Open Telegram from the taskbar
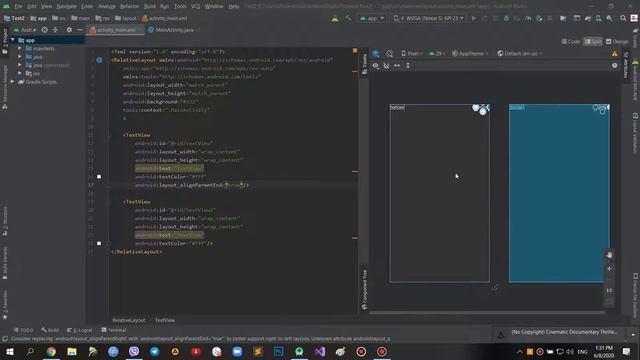This screenshot has height=360, width=640. [154, 351]
